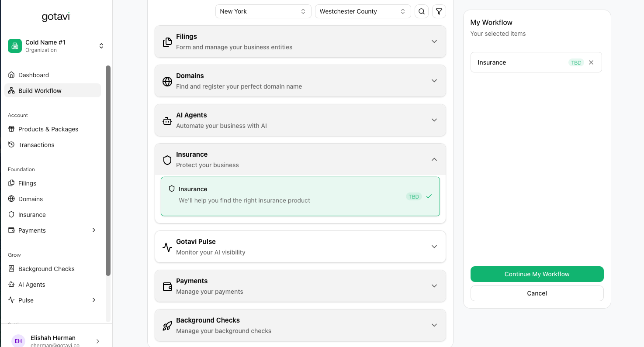
Task: Open the filter funnel icon
Action: (x=439, y=11)
